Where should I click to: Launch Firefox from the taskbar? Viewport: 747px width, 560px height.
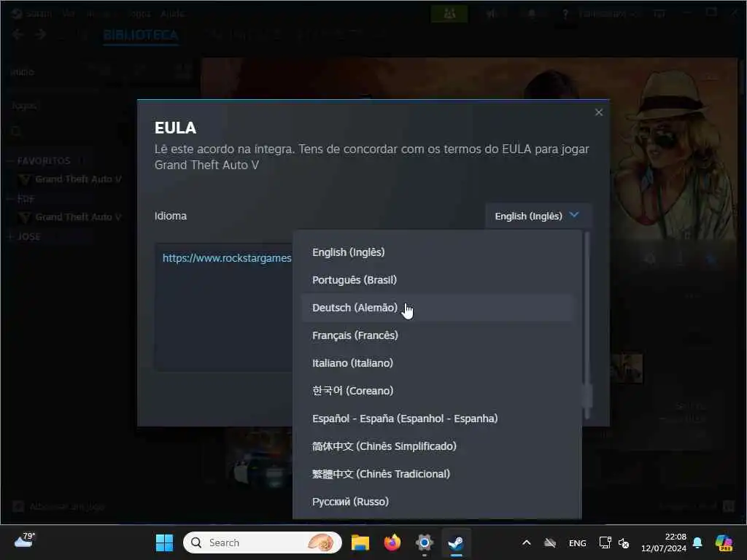tap(392, 542)
